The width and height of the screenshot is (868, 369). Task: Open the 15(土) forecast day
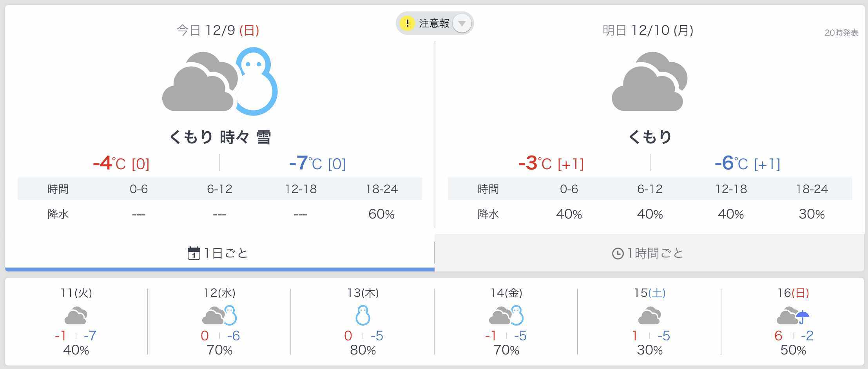tap(650, 321)
